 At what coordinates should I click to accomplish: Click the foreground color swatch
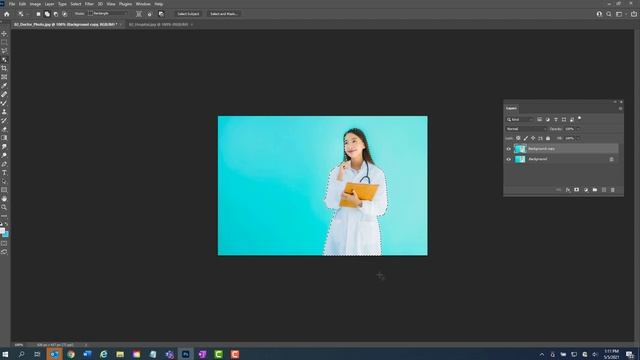tap(2, 231)
